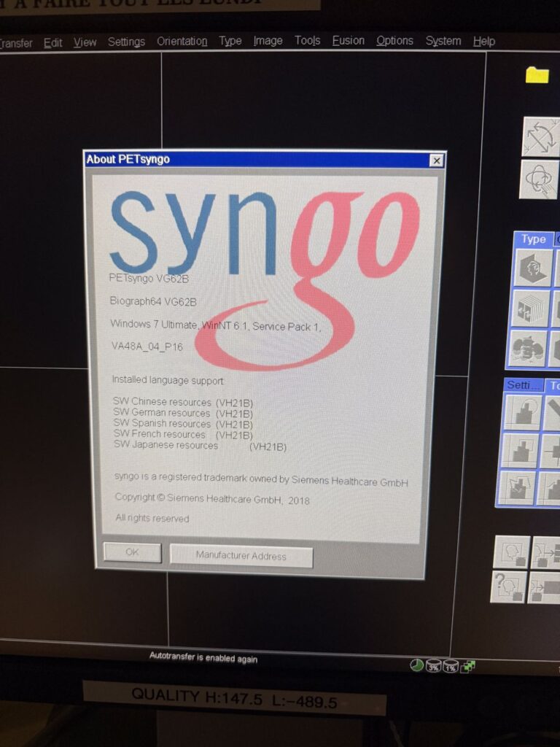560x747 pixels.
Task: Click the Manufacturer Address button
Action: pos(241,555)
